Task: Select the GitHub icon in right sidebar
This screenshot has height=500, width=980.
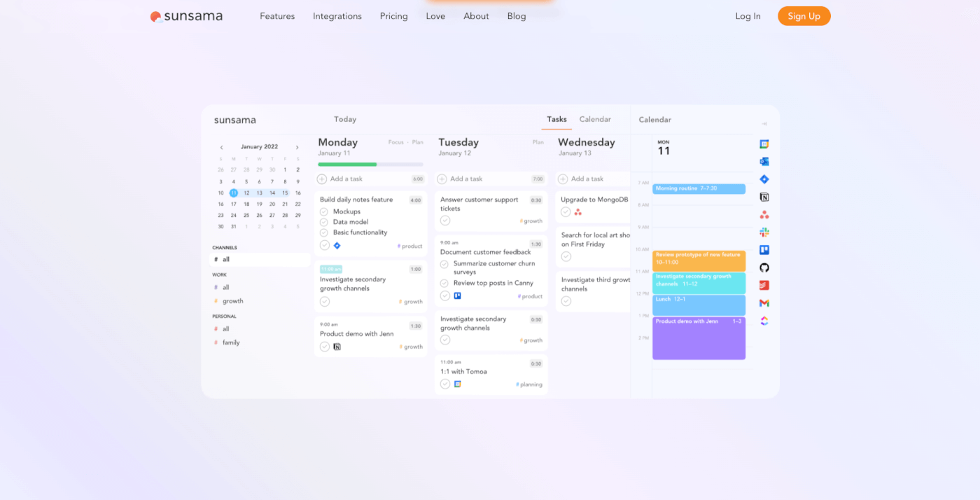Action: (764, 268)
